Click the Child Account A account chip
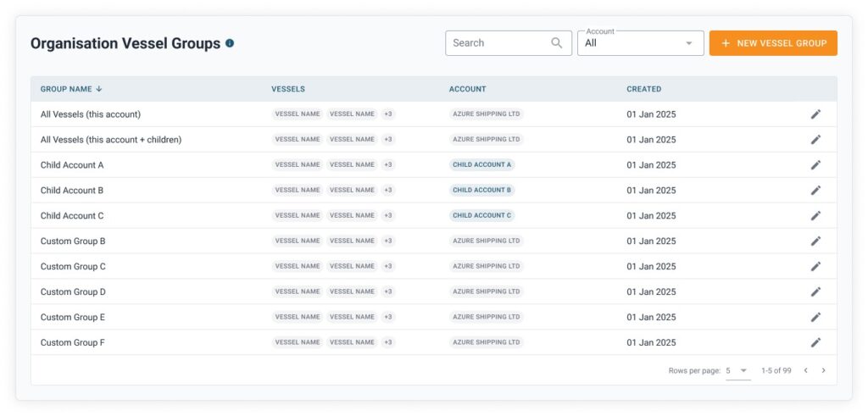Viewport: 868px width, 416px height. pos(481,165)
